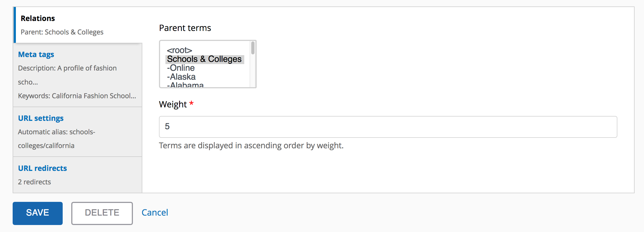The width and height of the screenshot is (644, 232).
Task: Click the Parent terms field label
Action: [185, 28]
